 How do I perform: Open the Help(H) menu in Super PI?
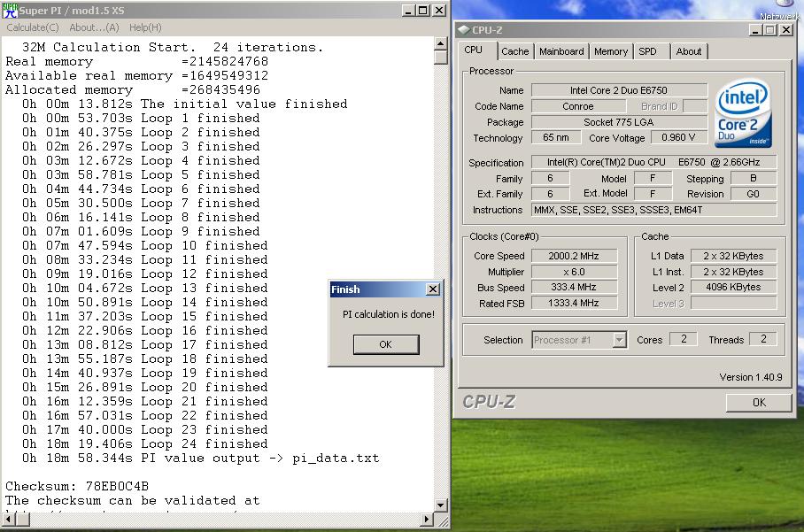click(145, 27)
